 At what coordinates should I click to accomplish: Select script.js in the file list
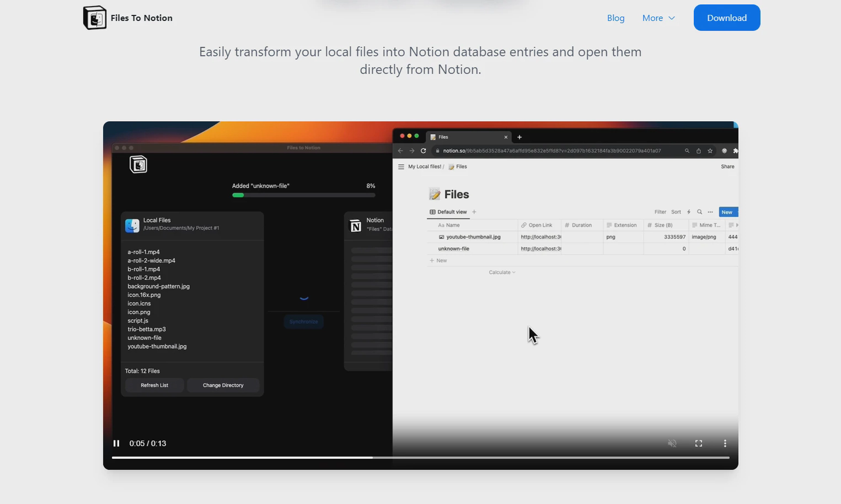(x=138, y=321)
